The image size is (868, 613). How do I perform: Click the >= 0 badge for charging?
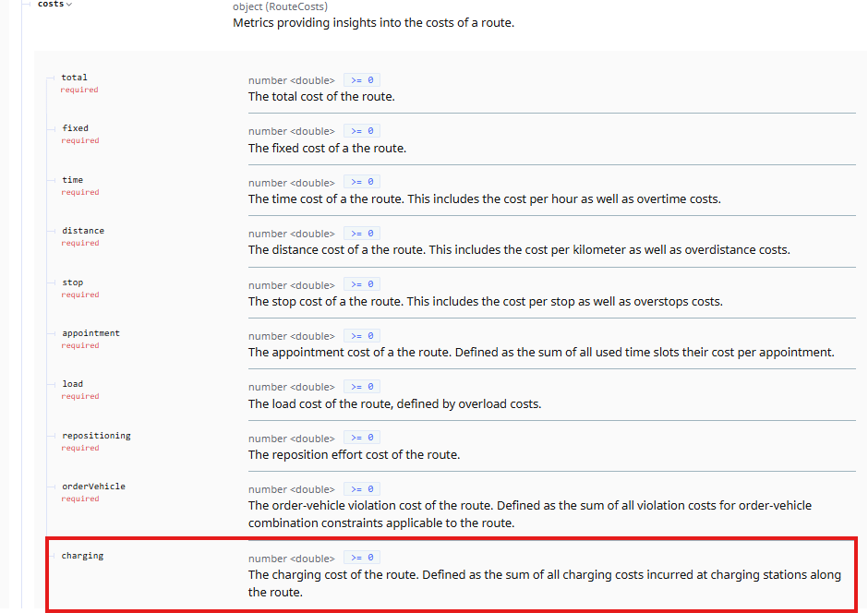(362, 558)
